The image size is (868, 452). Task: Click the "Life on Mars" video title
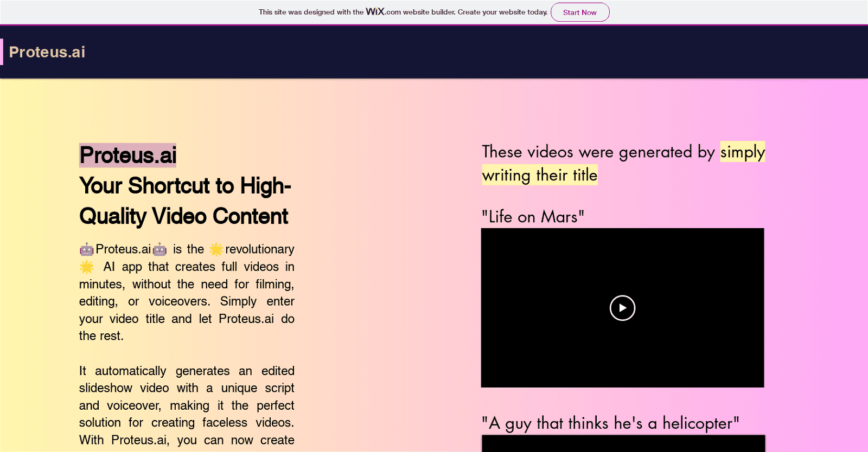(x=533, y=217)
